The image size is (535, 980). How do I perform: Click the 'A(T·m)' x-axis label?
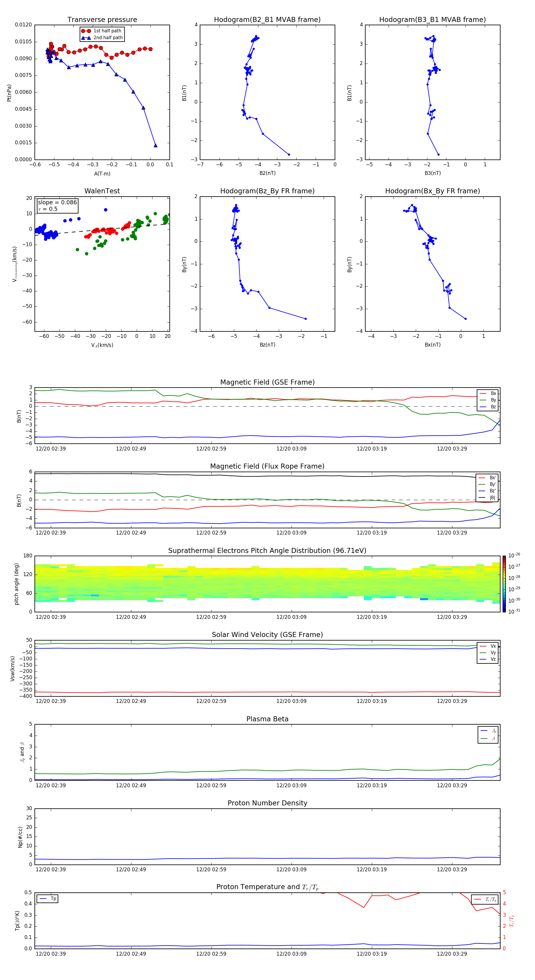[102, 174]
